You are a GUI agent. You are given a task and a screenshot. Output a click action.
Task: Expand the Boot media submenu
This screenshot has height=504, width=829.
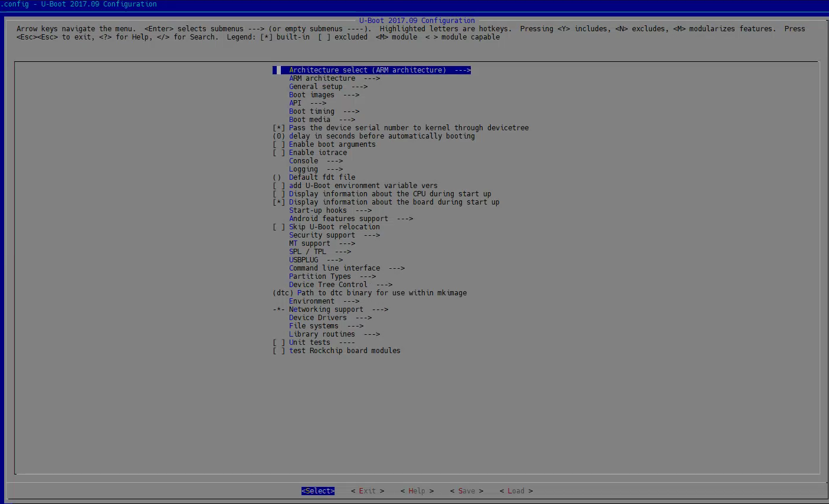[322, 120]
